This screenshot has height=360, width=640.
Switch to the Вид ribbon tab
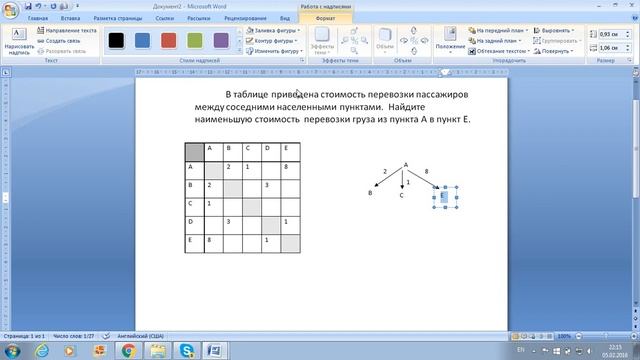284,18
